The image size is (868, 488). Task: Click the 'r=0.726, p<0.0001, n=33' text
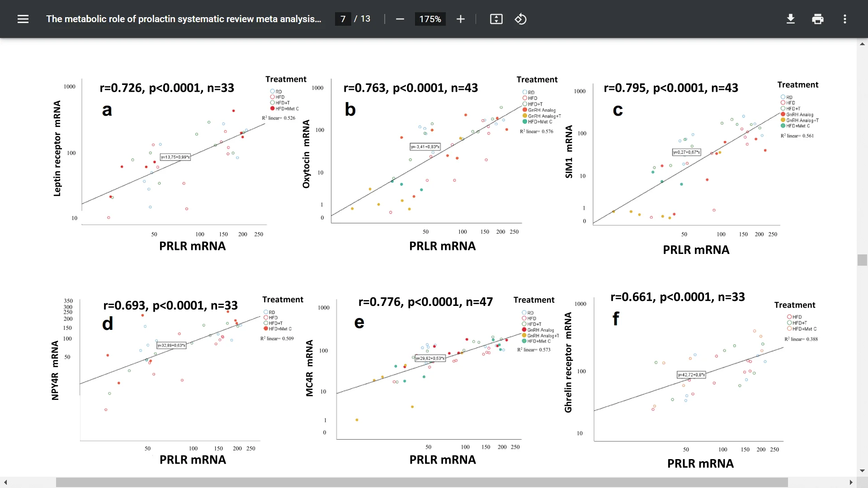pyautogui.click(x=167, y=88)
